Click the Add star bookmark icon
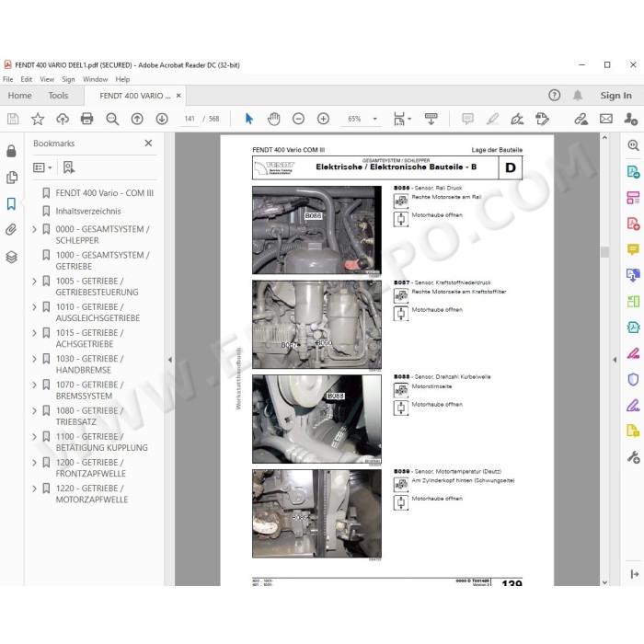 point(38,119)
